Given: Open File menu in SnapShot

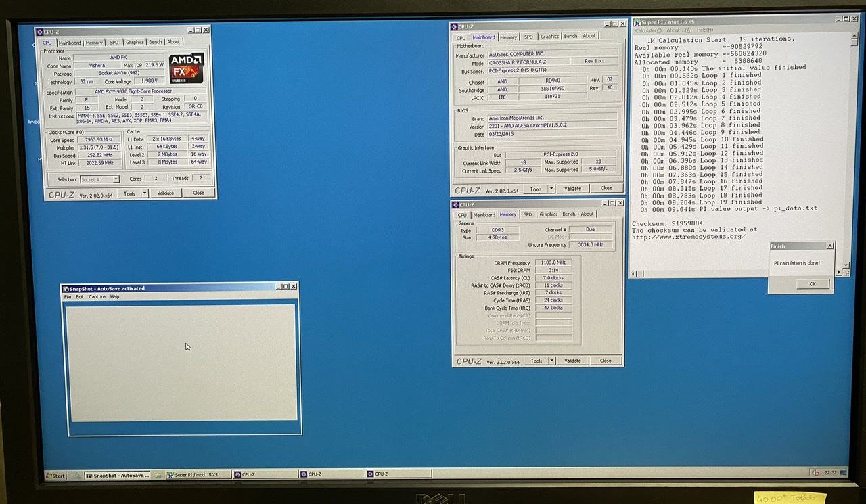Looking at the screenshot, I should [68, 297].
